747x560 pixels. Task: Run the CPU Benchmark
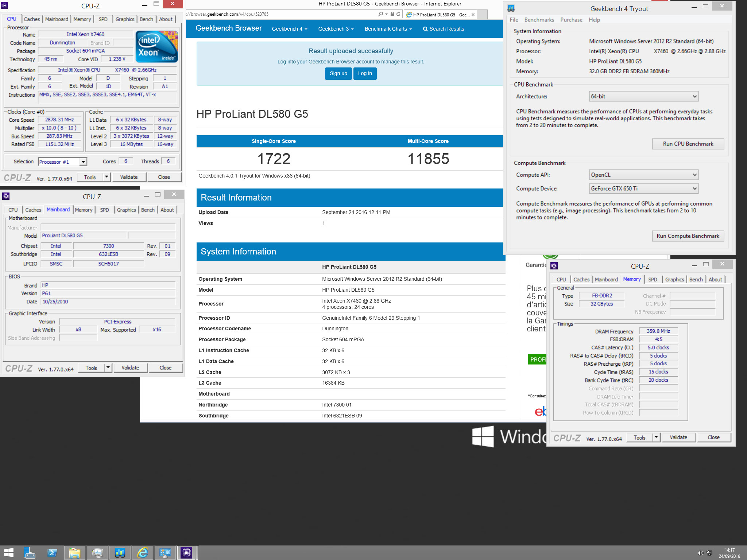[688, 144]
